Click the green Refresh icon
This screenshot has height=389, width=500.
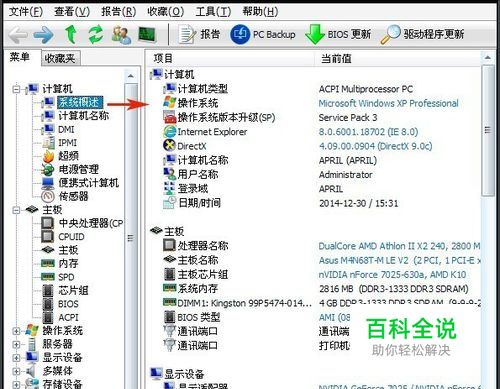(x=96, y=35)
